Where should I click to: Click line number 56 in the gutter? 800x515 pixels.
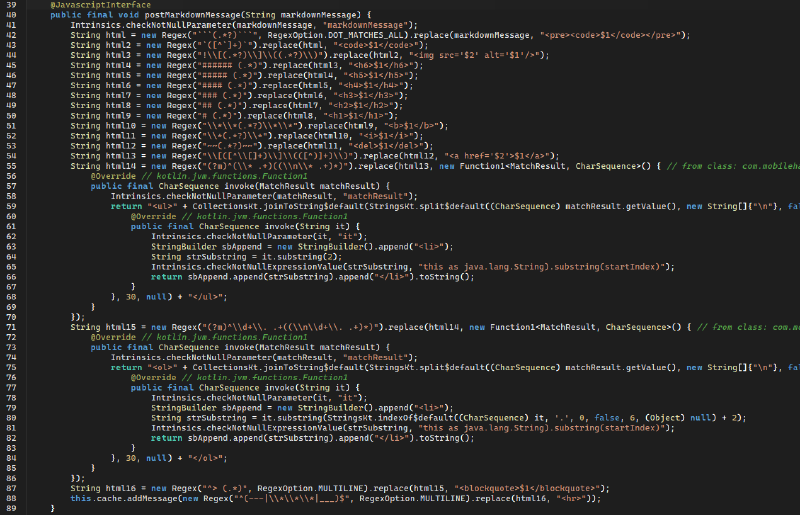[12, 175]
